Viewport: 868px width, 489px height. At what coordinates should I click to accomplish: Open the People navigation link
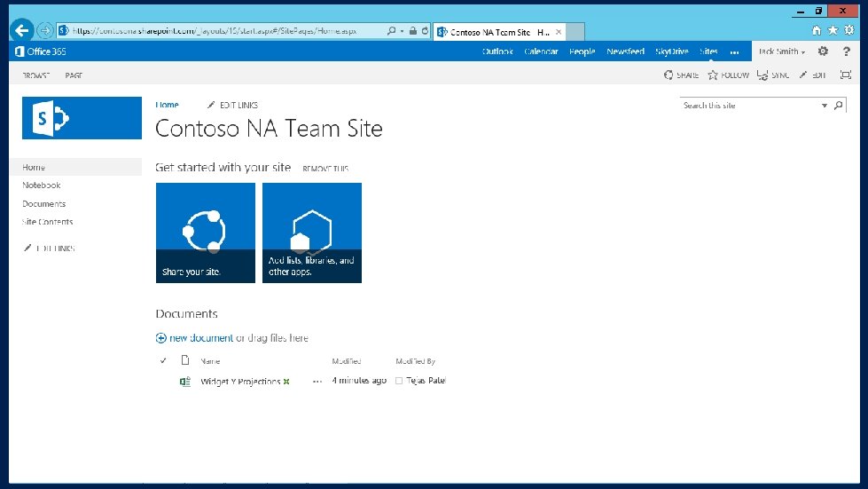(x=582, y=51)
